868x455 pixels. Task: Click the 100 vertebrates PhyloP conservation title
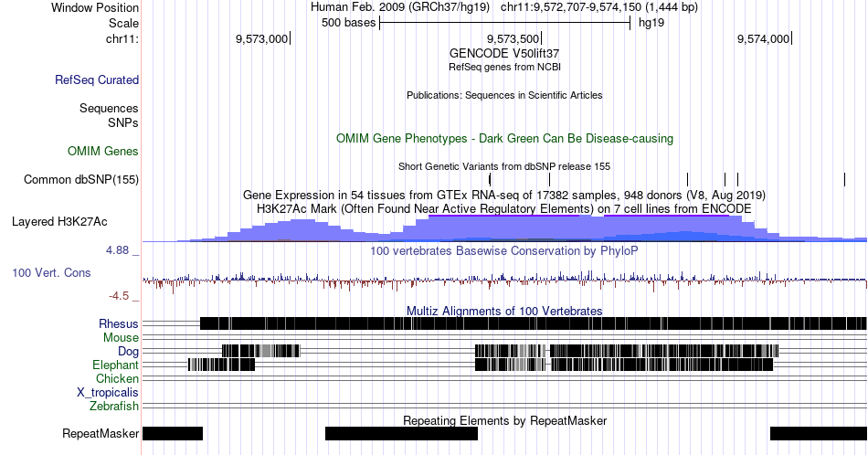(x=504, y=250)
